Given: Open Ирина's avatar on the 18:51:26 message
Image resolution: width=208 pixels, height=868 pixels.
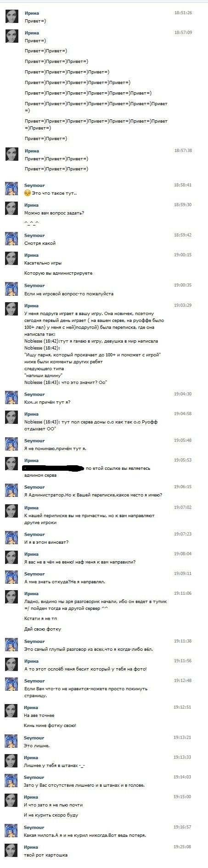Looking at the screenshot, I should point(11,17).
